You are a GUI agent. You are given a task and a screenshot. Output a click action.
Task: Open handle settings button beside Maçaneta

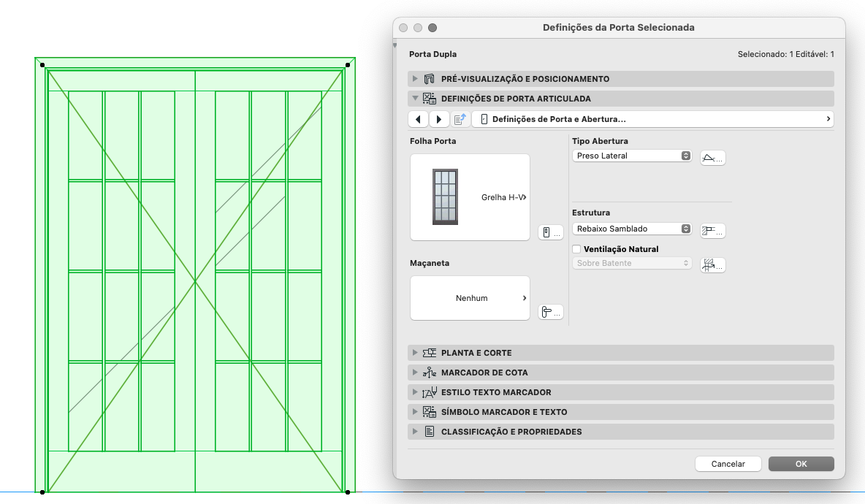click(x=551, y=312)
